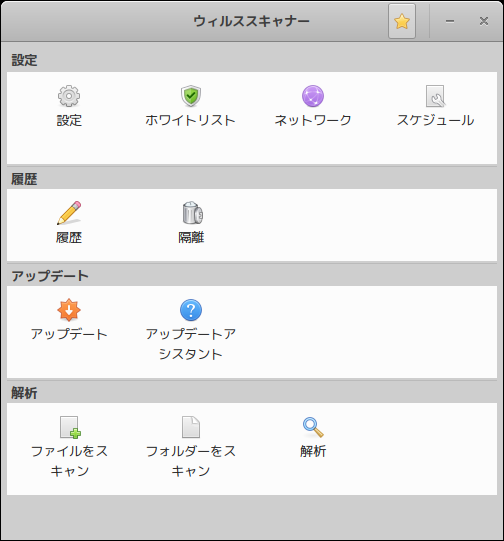
Task: Select the フォルダーをスキャン blank page icon
Action: click(191, 427)
